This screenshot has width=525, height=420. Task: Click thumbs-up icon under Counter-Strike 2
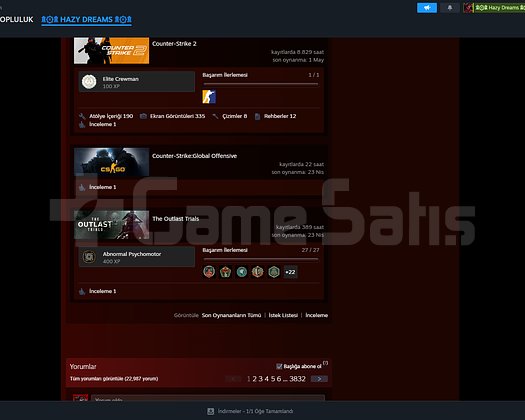click(82, 125)
